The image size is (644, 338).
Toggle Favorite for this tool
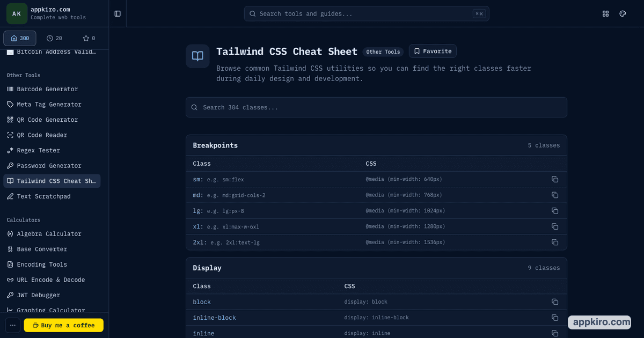(x=433, y=51)
